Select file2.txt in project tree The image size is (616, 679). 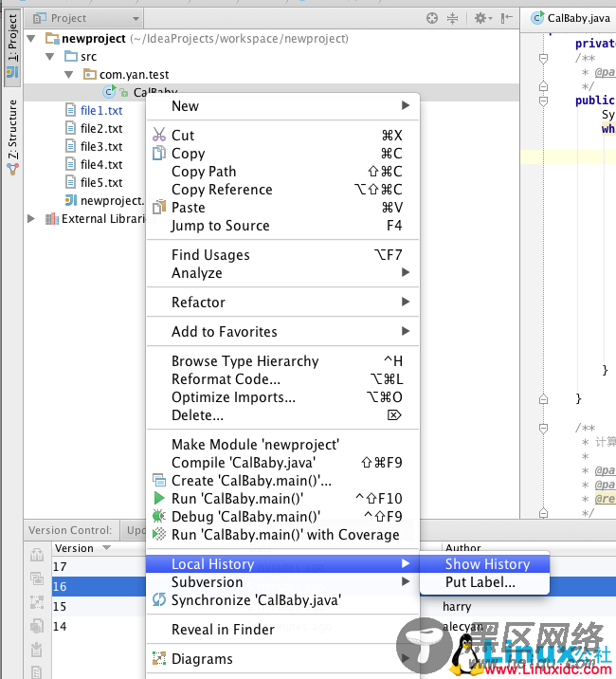(x=100, y=128)
